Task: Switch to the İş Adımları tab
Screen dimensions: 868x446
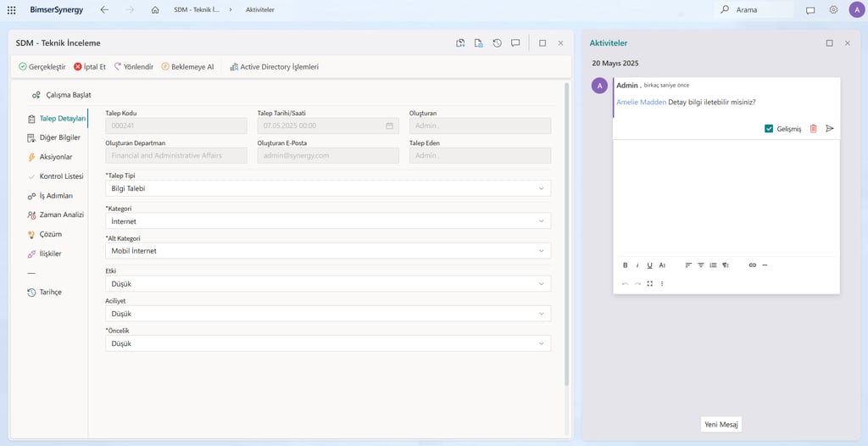Action: click(x=50, y=196)
